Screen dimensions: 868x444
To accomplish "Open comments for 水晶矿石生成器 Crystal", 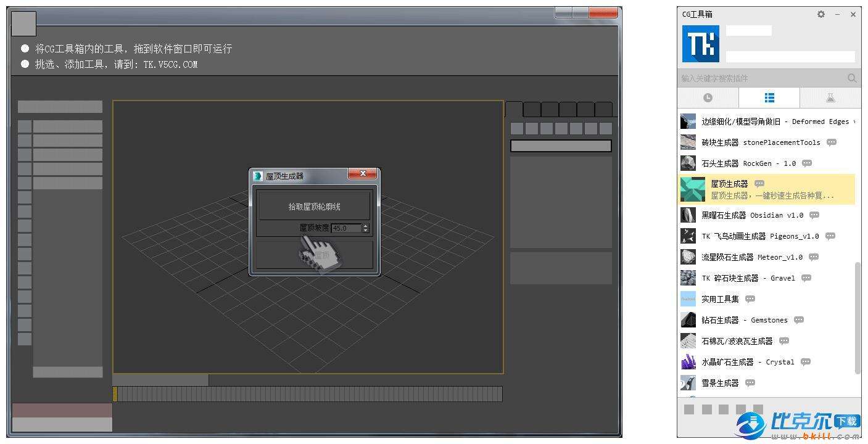I will click(806, 362).
